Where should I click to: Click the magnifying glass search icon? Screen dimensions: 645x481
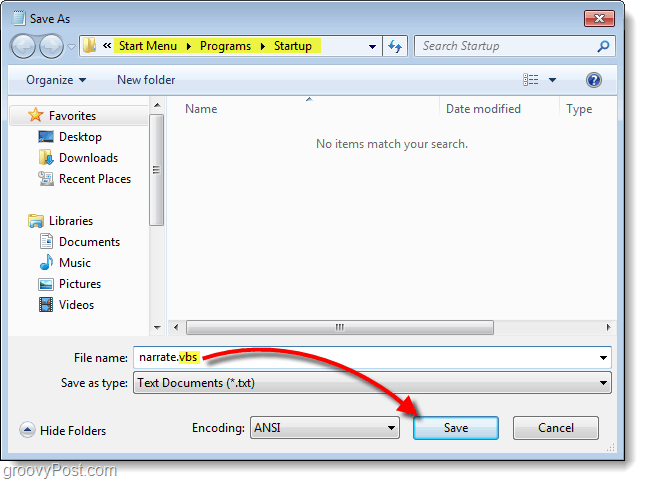(x=603, y=46)
